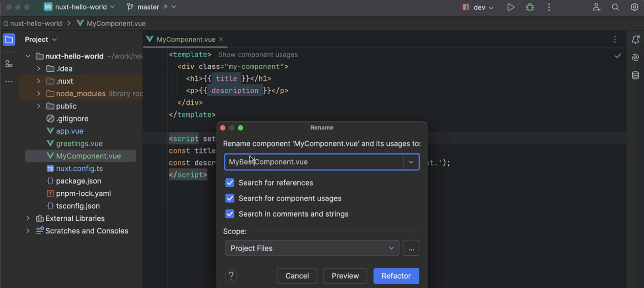Switch to MyComponent.vue editor tab
This screenshot has height=288, width=644.
pos(186,39)
